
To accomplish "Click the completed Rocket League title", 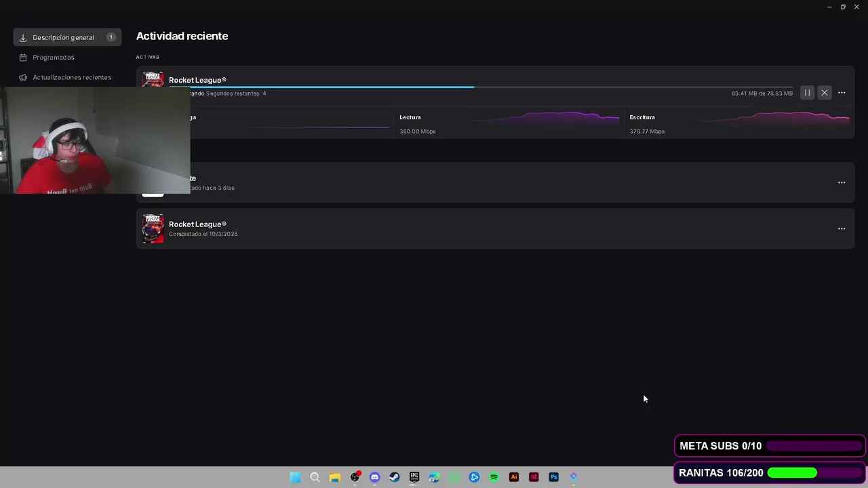I will click(x=197, y=224).
